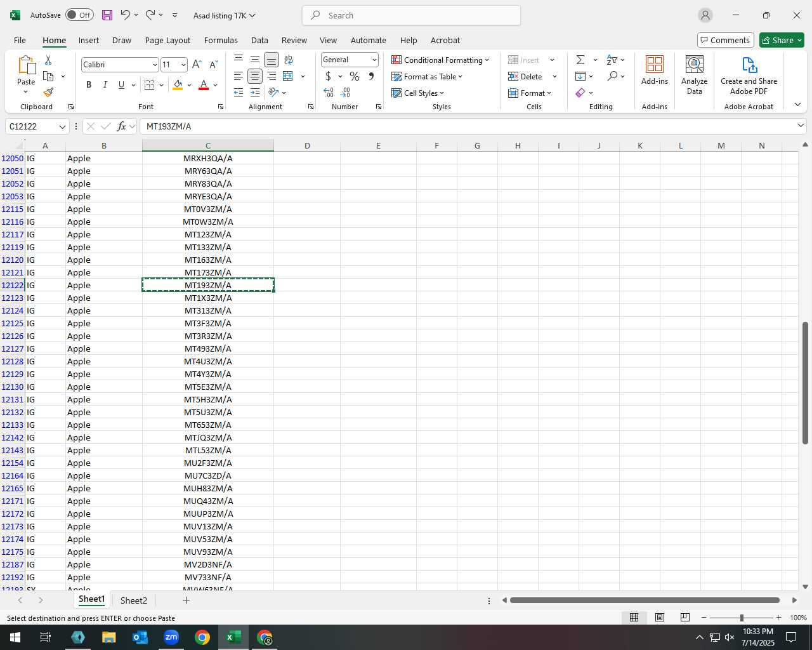Increase the cell indent
This screenshot has width=812, height=650.
click(255, 93)
